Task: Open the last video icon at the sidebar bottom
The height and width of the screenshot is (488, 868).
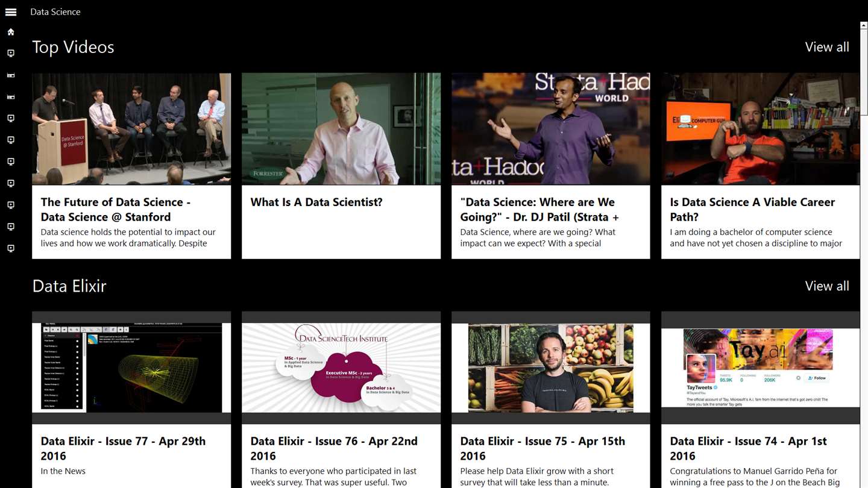Action: pyautogui.click(x=11, y=248)
